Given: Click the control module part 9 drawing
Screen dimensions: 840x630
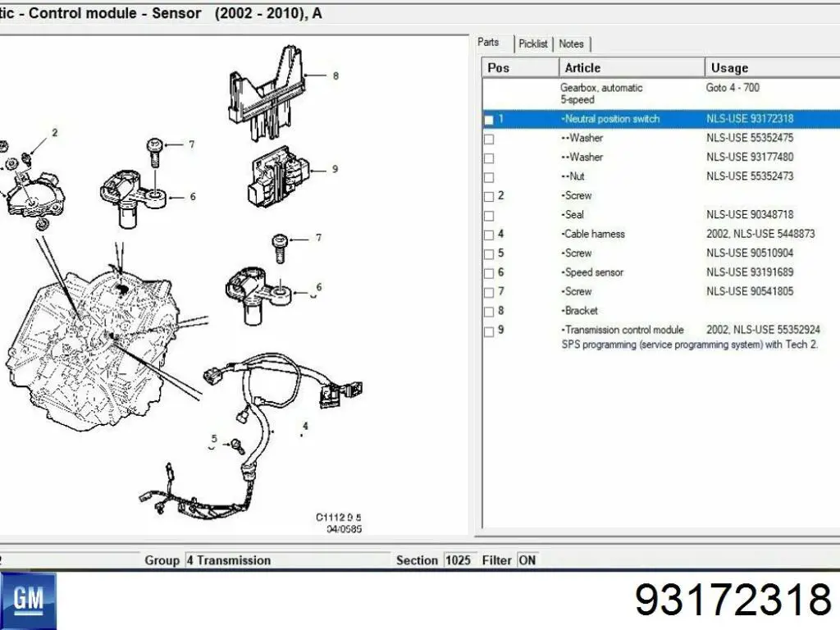Looking at the screenshot, I should click(278, 176).
